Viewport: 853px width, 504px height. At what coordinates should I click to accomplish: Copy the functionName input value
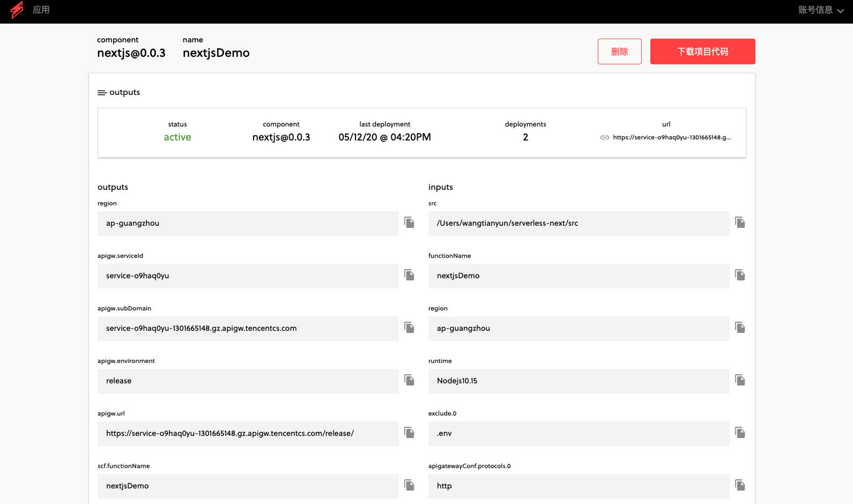[740, 275]
